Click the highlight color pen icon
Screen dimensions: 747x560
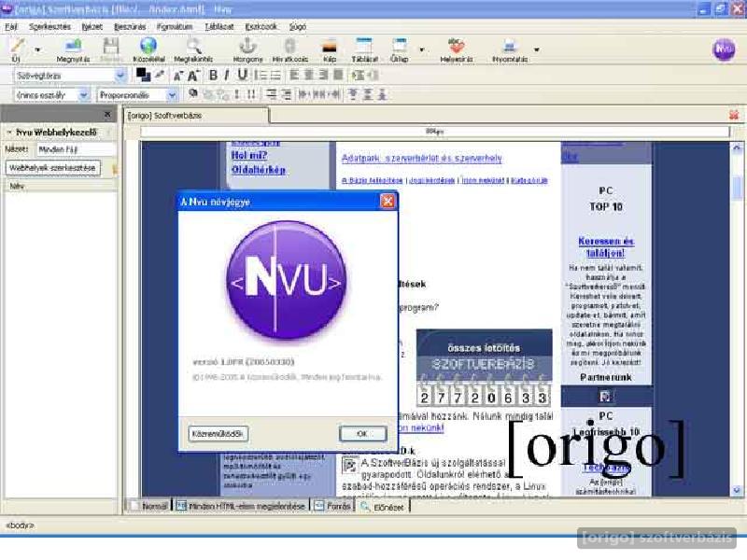click(160, 75)
